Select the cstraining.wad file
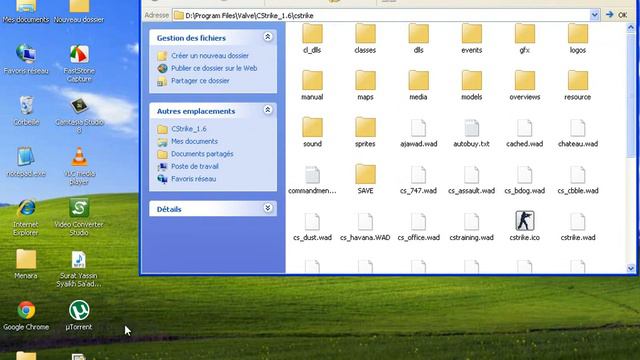The width and height of the screenshot is (640, 360). [471, 227]
